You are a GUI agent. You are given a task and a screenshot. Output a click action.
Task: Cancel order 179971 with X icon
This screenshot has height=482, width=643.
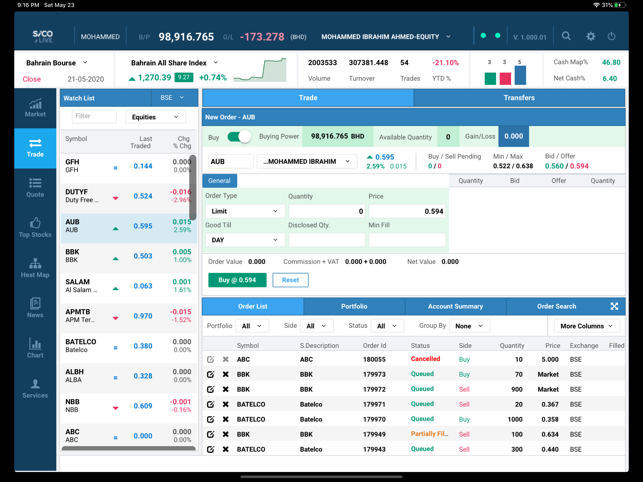pos(226,404)
